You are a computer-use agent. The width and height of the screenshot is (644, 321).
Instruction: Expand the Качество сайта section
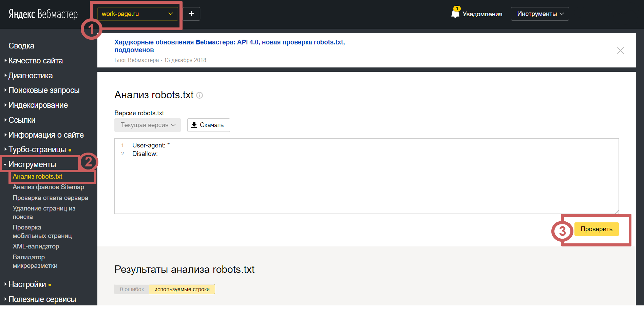point(36,61)
